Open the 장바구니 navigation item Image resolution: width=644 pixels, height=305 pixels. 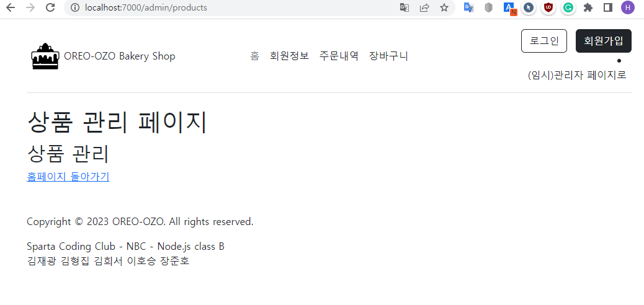point(388,56)
